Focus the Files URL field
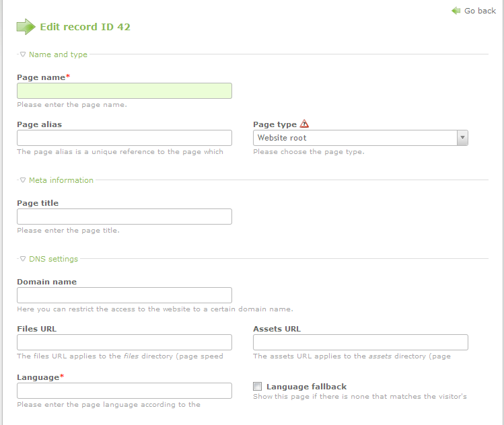This screenshot has height=425, width=504. (124, 342)
